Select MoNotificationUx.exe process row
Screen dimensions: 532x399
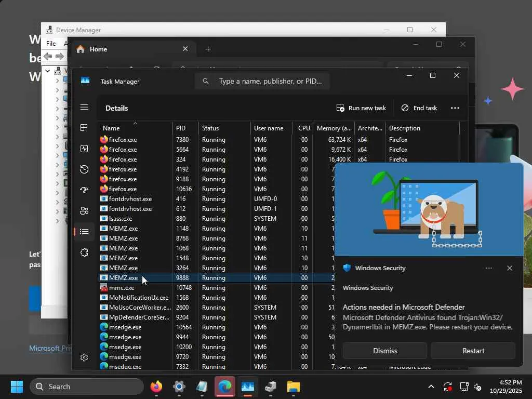click(217, 298)
